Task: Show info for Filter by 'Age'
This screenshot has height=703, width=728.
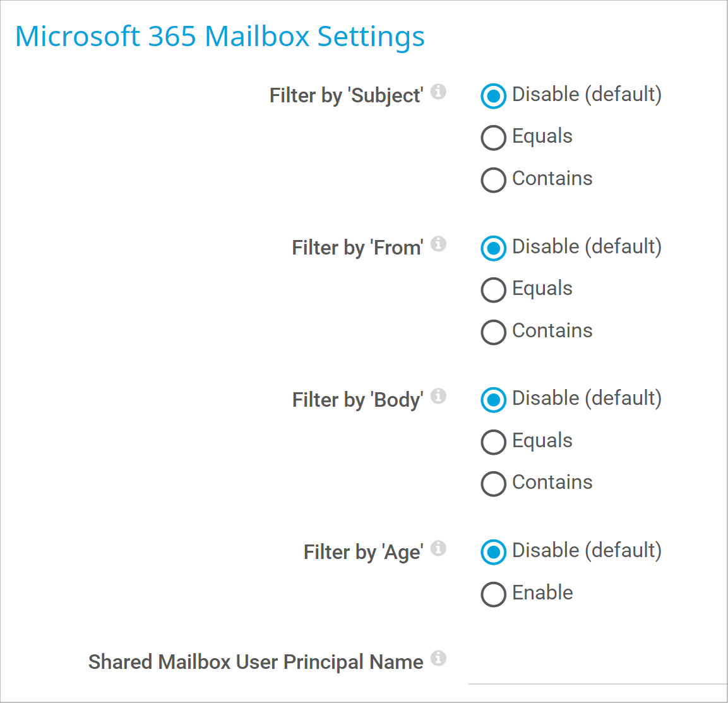Action: click(x=438, y=548)
